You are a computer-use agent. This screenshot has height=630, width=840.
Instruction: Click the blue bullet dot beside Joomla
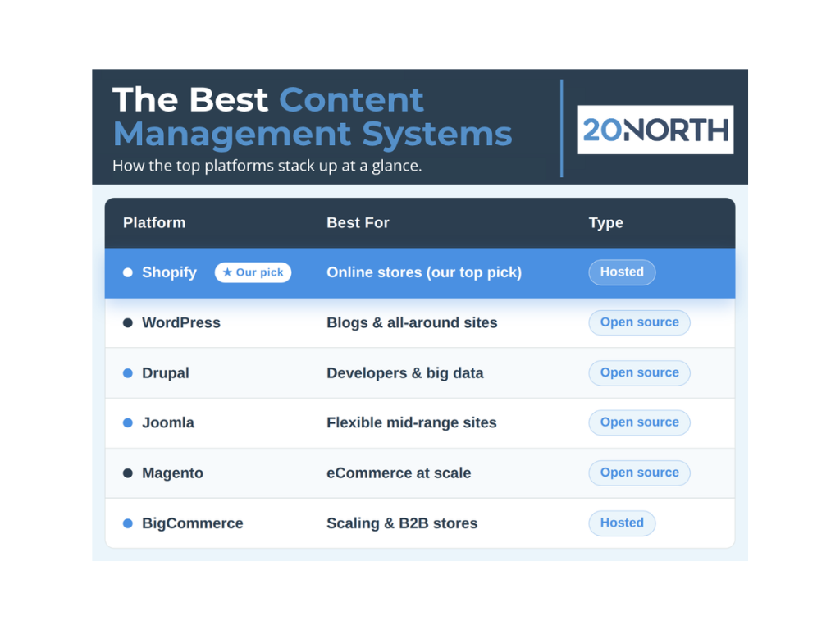[127, 422]
